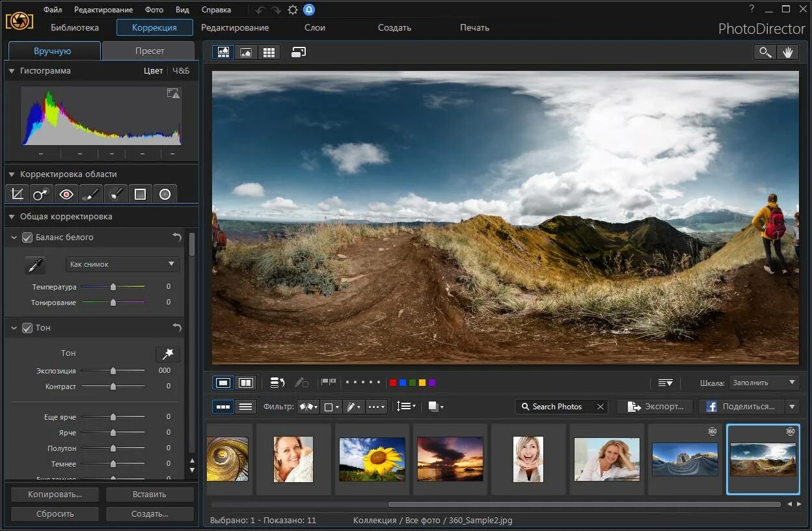
Task: Select the crop and straighten tool
Action: click(17, 194)
